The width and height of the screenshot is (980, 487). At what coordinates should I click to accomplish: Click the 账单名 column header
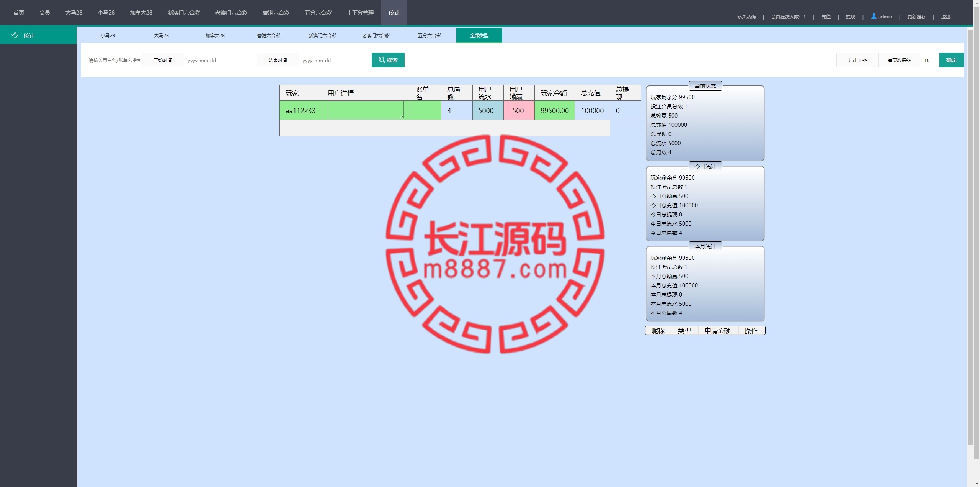[425, 93]
